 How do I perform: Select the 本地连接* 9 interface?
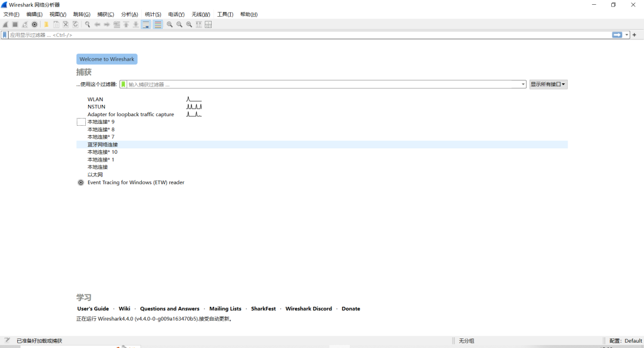tap(101, 122)
